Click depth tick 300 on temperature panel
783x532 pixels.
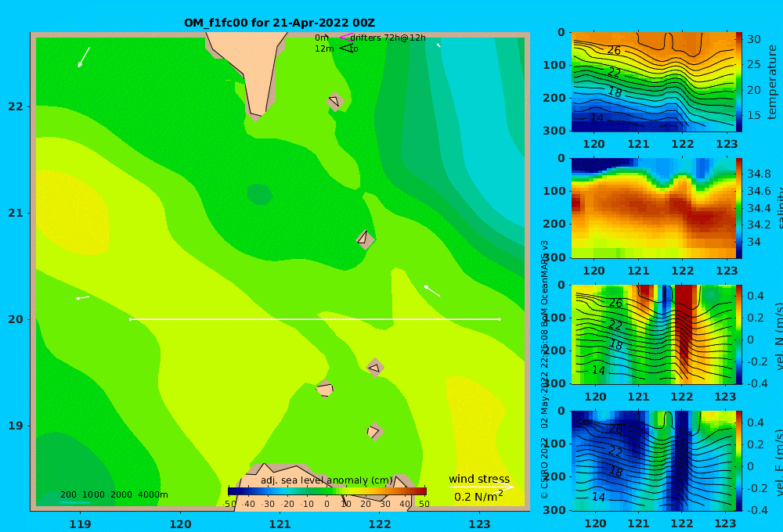[x=554, y=130]
